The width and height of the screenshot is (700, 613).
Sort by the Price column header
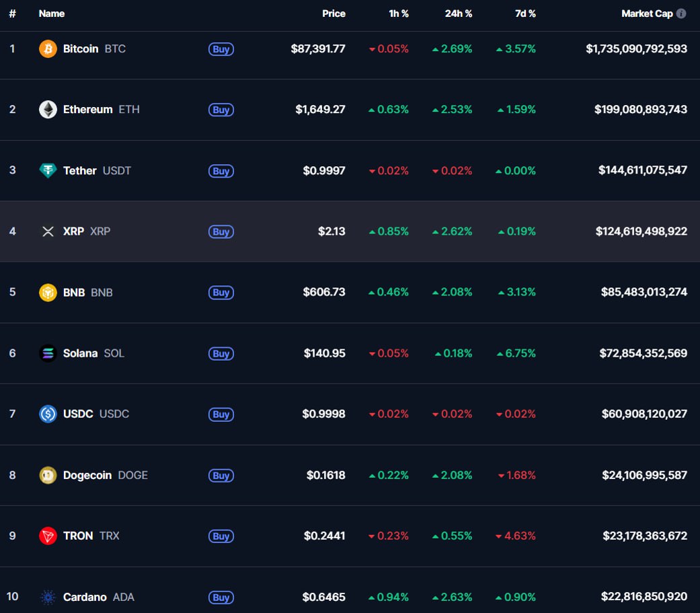click(x=334, y=13)
